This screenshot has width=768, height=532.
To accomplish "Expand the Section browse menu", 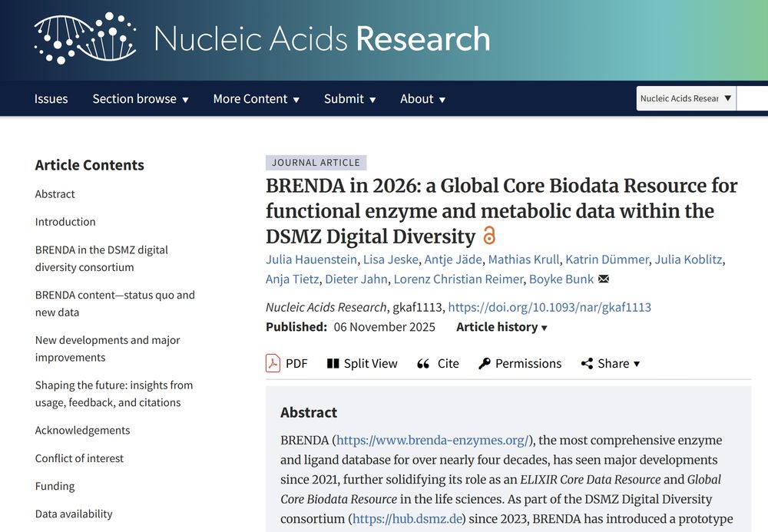I will point(141,99).
